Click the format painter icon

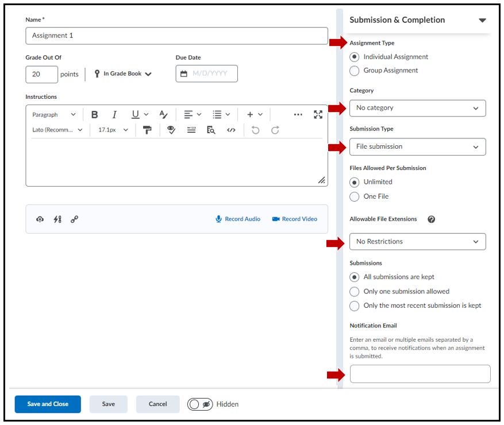click(148, 130)
